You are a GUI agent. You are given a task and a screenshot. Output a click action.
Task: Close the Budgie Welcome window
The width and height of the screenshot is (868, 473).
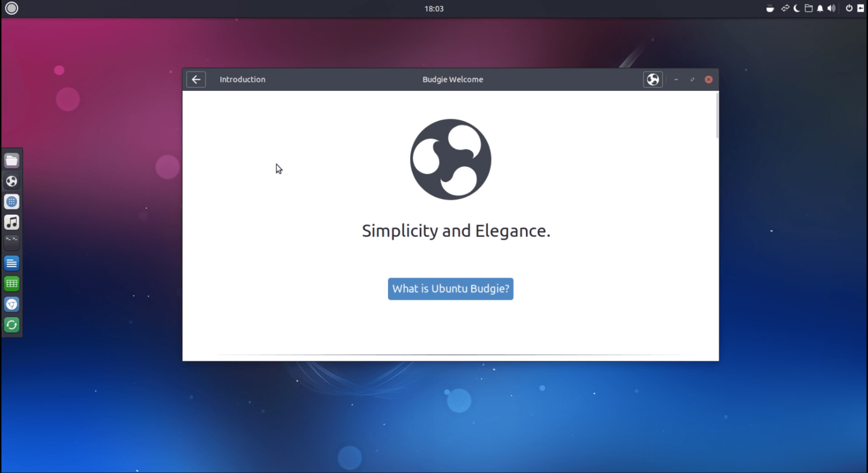click(x=708, y=79)
